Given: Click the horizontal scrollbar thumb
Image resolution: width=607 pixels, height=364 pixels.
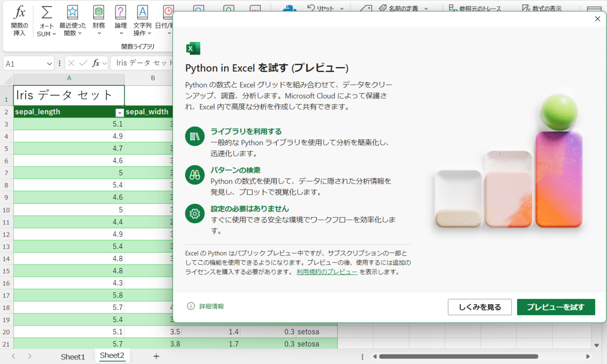Looking at the screenshot, I should pyautogui.click(x=458, y=356).
